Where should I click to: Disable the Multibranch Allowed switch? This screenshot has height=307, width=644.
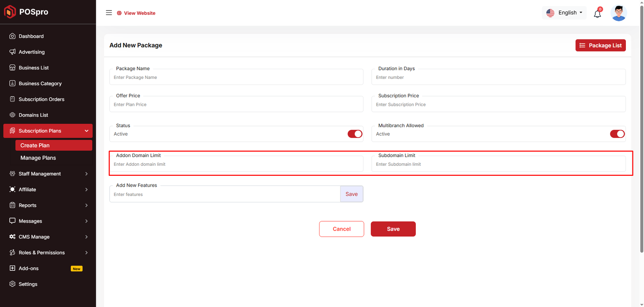(617, 134)
